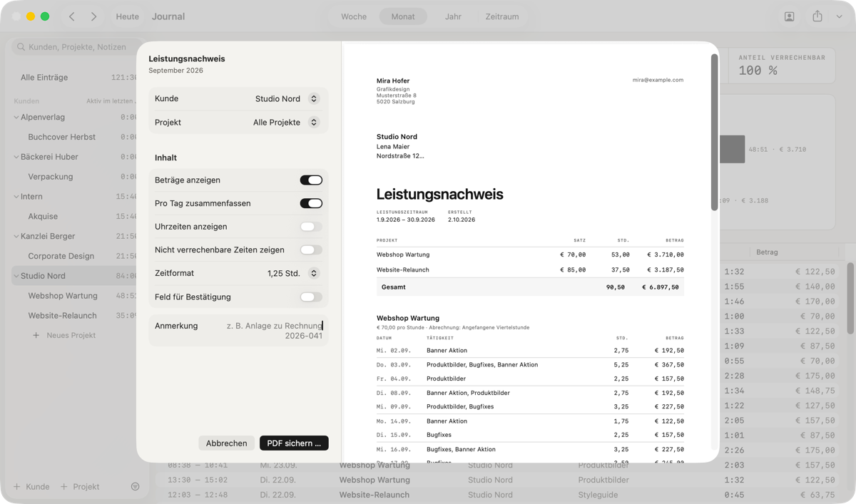The image size is (856, 504).
Task: Switch to the Monat view
Action: (x=403, y=16)
